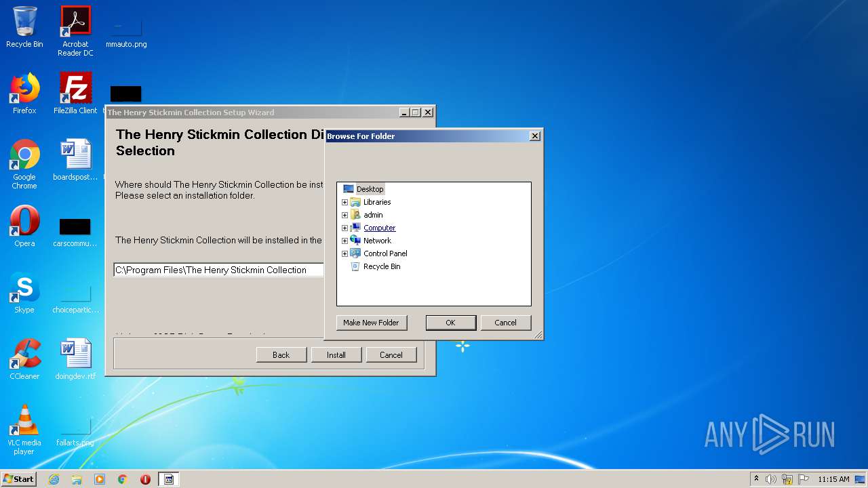Expand the Network tree node
The height and width of the screenshot is (488, 868).
point(344,241)
